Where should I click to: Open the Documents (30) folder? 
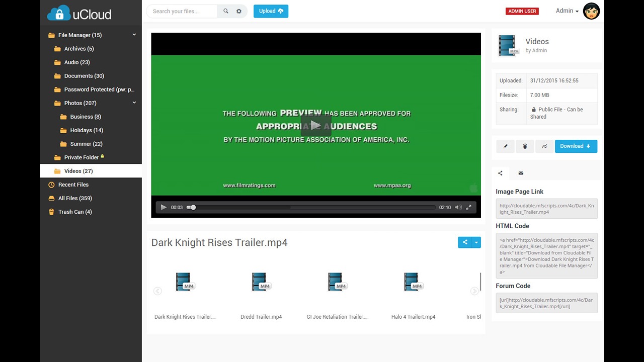[84, 76]
